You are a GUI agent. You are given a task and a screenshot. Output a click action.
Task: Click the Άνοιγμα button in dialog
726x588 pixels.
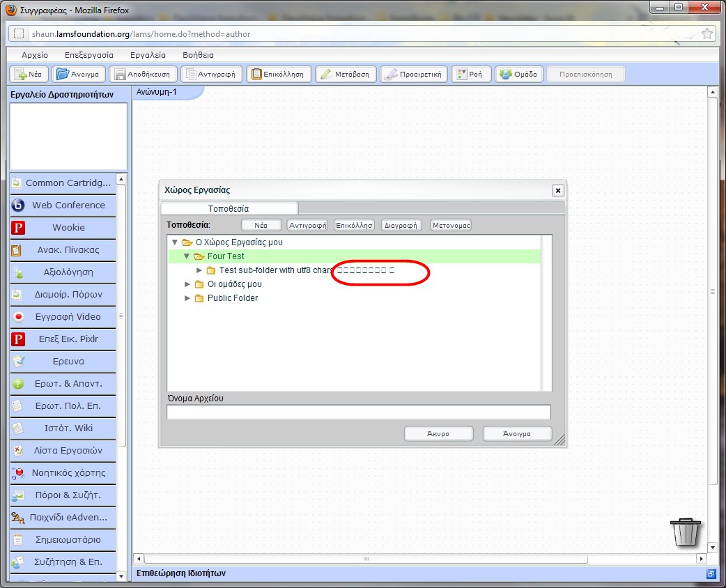coord(517,434)
